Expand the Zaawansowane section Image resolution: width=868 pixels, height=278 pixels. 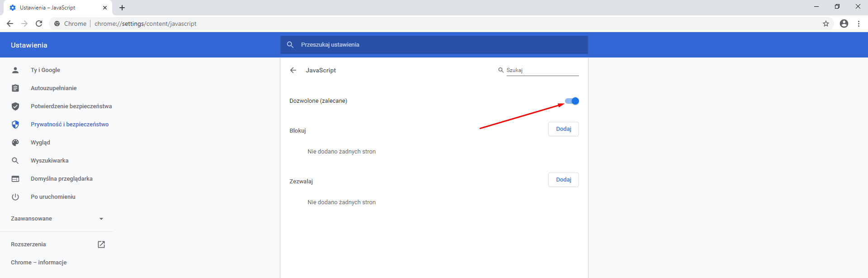[x=57, y=219]
